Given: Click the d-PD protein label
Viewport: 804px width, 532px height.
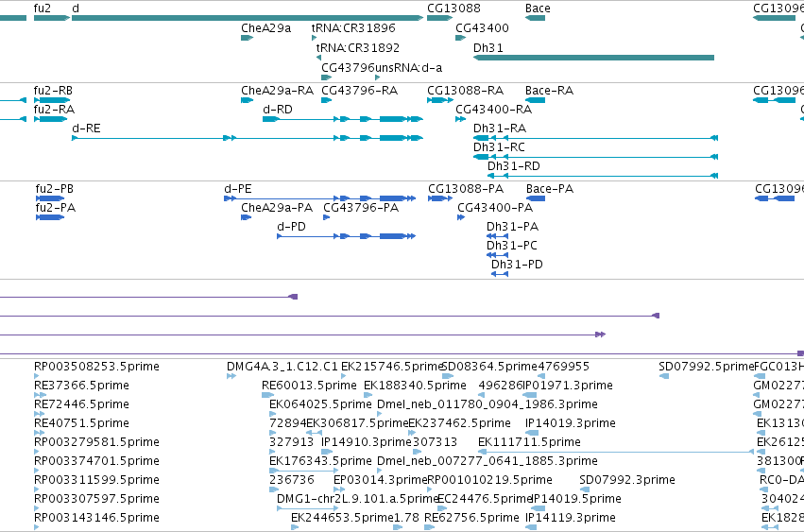Looking at the screenshot, I should (291, 227).
